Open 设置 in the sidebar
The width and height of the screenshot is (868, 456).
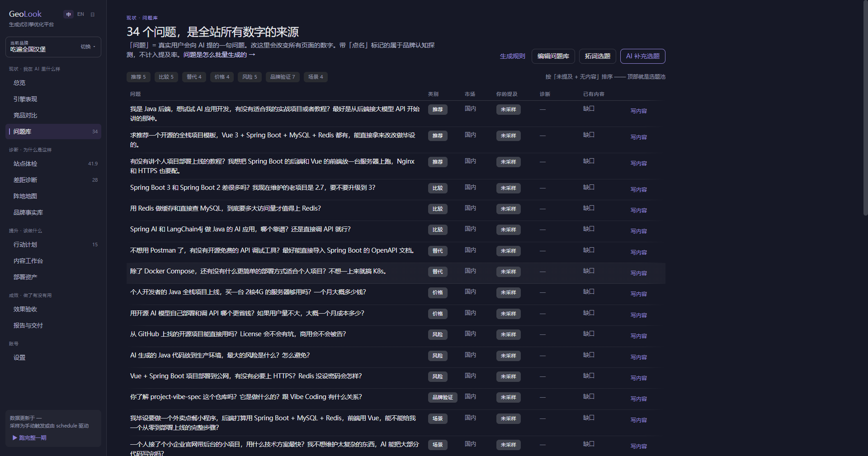(53, 357)
